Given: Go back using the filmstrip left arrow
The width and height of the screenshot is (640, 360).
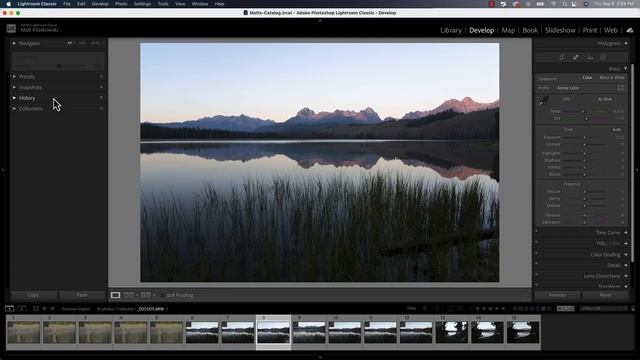Looking at the screenshot, I should coord(44,309).
